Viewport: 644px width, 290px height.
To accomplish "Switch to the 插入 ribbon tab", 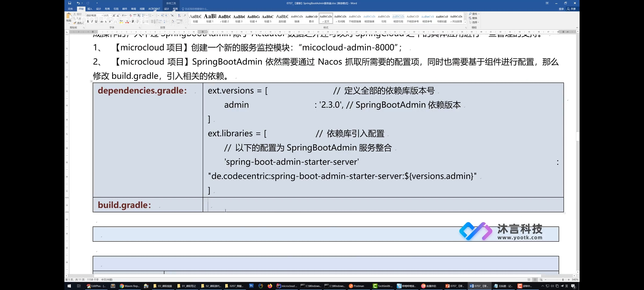I will (90, 9).
